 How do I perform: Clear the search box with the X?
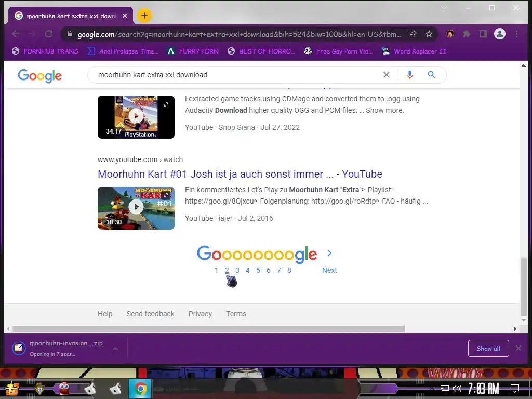coord(387,75)
